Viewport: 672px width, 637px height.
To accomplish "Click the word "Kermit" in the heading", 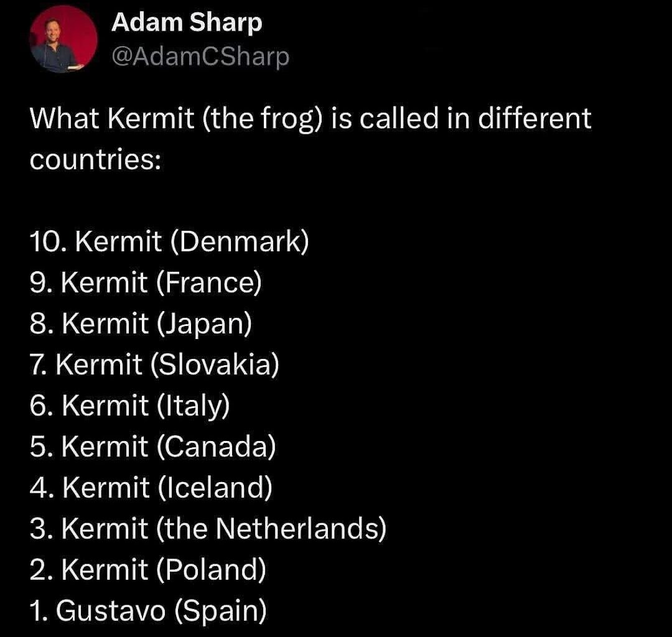I will coord(150,117).
